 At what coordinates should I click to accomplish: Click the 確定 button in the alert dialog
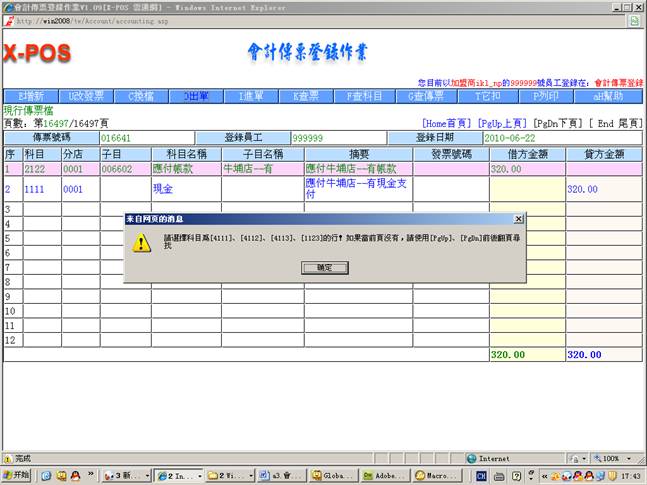[x=324, y=268]
